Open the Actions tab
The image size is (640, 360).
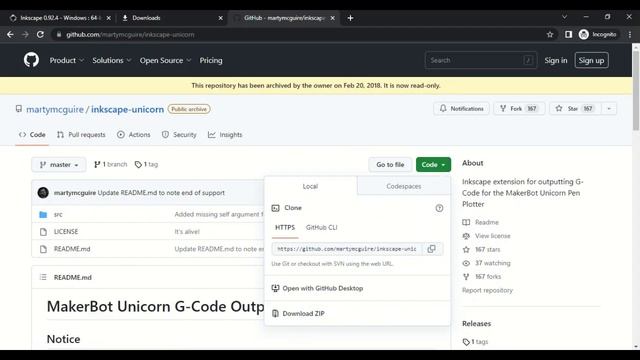[x=133, y=135]
